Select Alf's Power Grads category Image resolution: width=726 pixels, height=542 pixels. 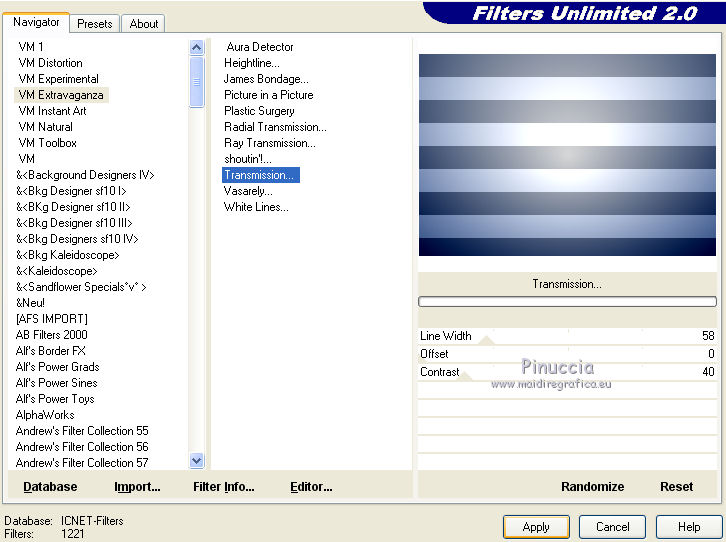point(57,367)
